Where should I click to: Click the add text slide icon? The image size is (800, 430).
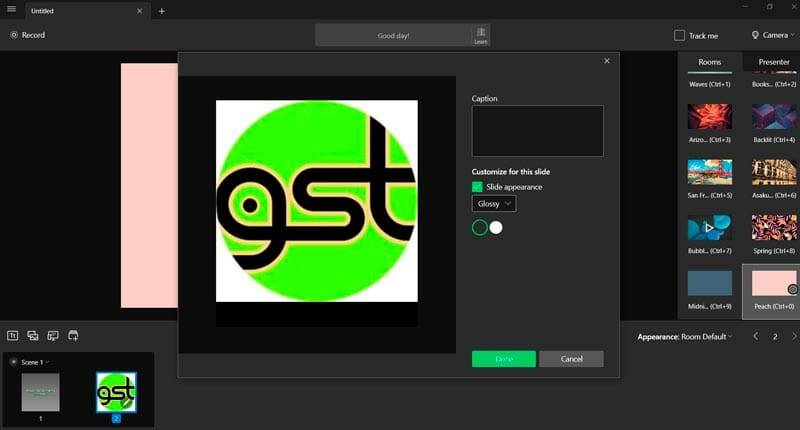[x=13, y=335]
